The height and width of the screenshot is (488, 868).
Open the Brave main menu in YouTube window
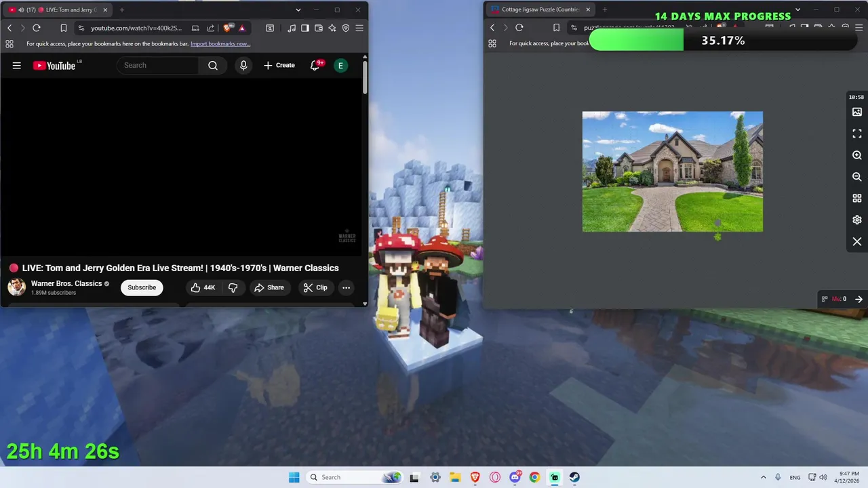[359, 28]
